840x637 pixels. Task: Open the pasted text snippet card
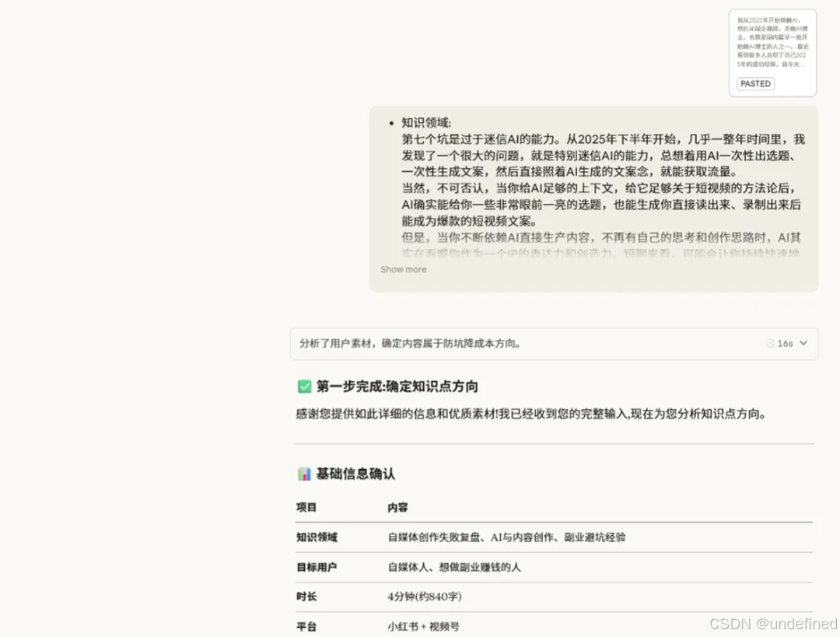(x=772, y=47)
